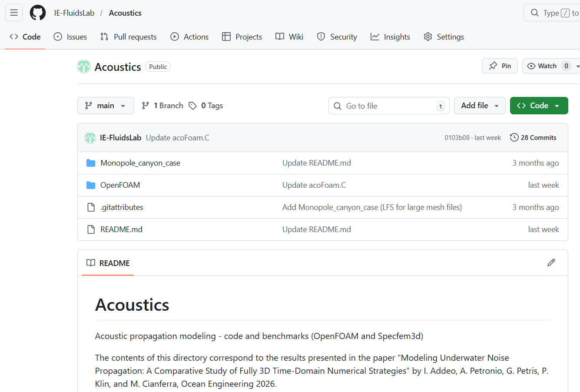The image size is (580, 392).
Task: Select the branch icon next to 1 Branch
Action: click(x=145, y=105)
